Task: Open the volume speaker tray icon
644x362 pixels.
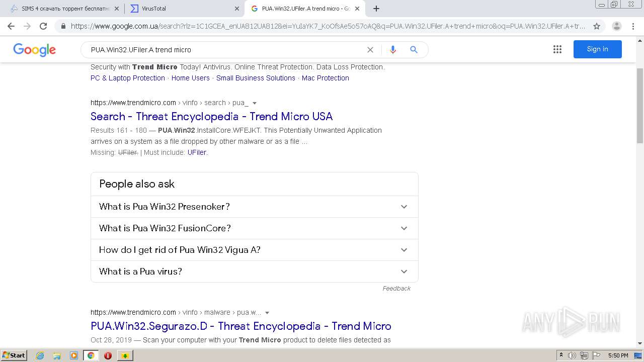Action: 572,355
